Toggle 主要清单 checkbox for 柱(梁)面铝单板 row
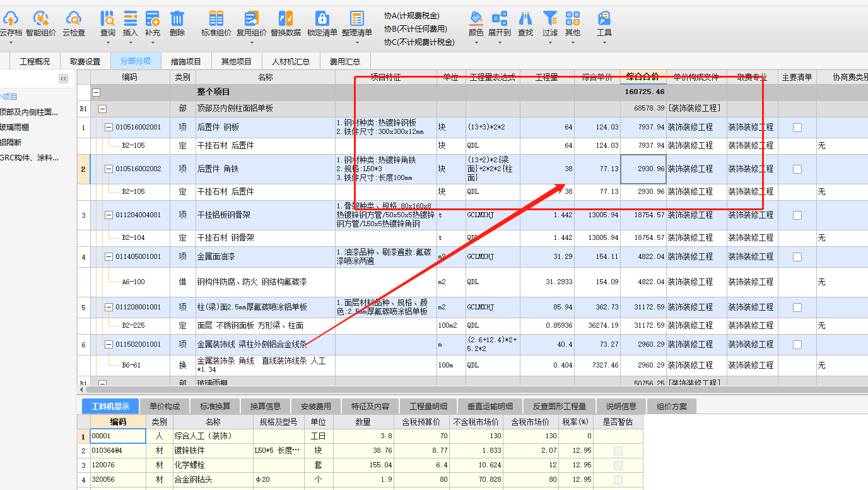This screenshot has width=868, height=490. (x=797, y=308)
